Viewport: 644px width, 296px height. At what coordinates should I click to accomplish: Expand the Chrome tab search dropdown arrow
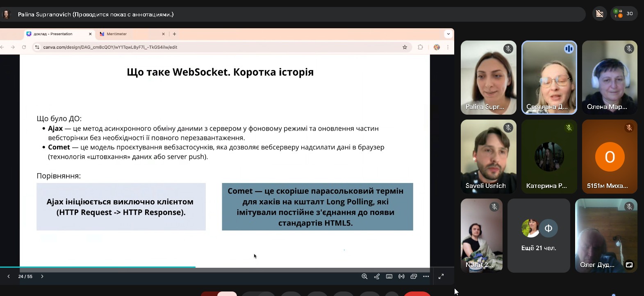coord(448,34)
